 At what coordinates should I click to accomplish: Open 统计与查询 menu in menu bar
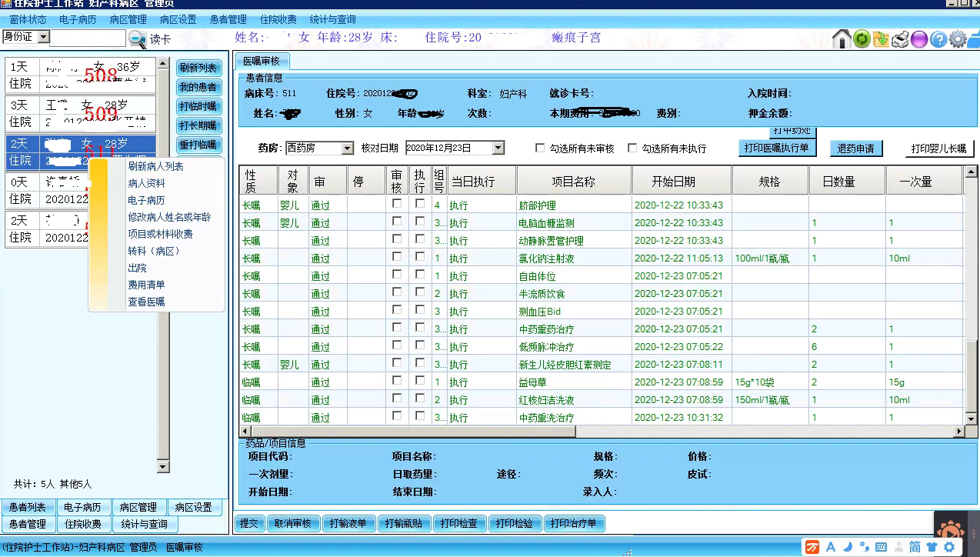332,19
